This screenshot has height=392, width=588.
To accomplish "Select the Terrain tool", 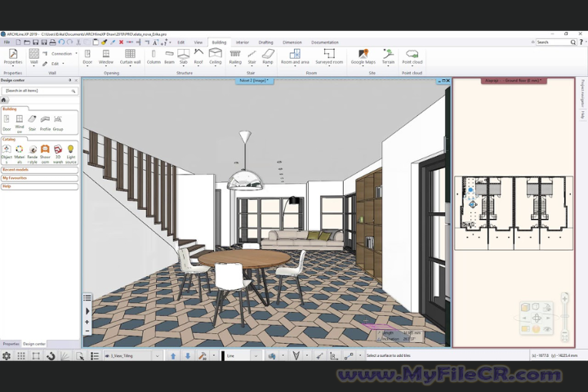I will point(388,56).
